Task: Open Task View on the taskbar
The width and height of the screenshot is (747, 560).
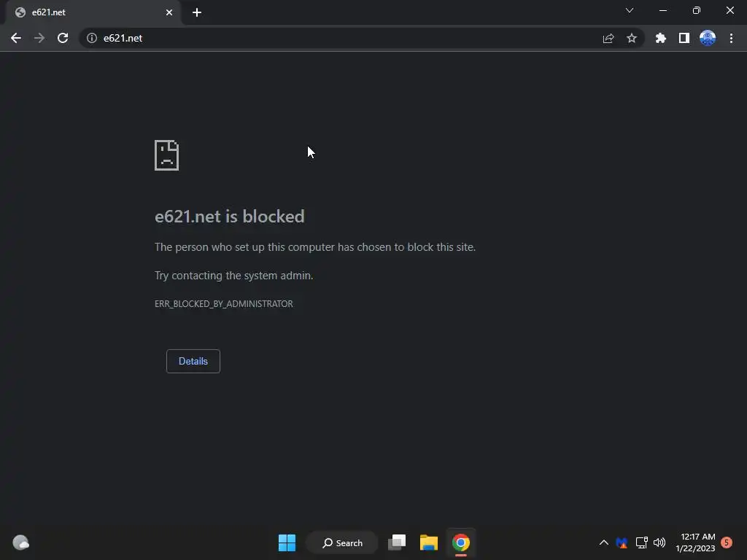Action: (x=397, y=542)
